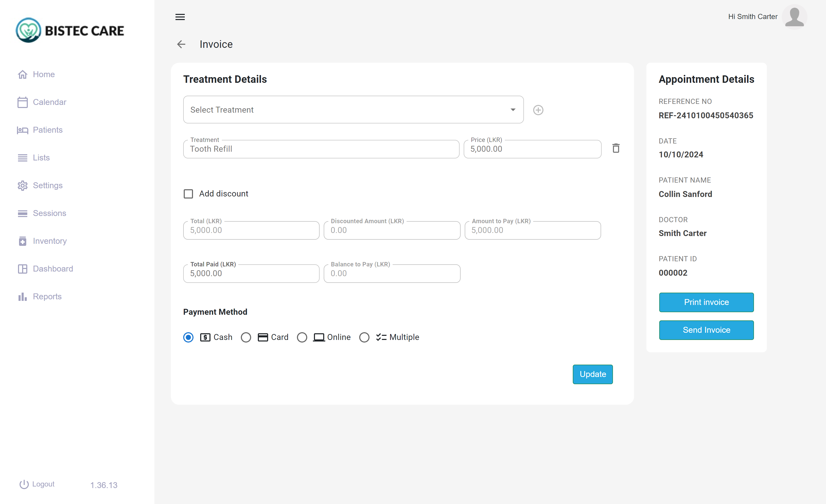Select the Multiple payment method
Screen dimensions: 826x504
364,337
